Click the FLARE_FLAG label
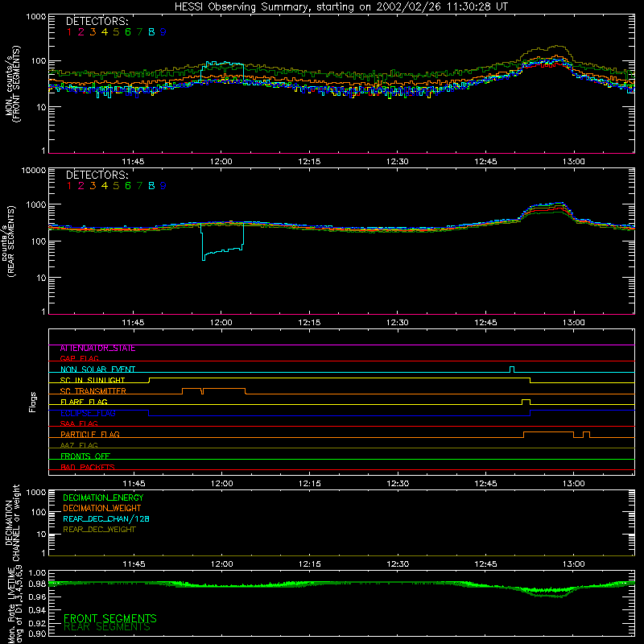The height and width of the screenshot is (644, 644). pos(84,402)
